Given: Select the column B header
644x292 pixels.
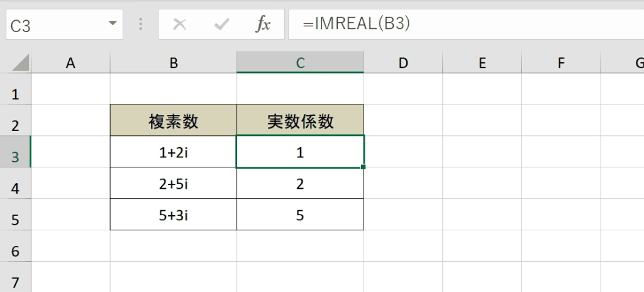Looking at the screenshot, I should point(174,62).
